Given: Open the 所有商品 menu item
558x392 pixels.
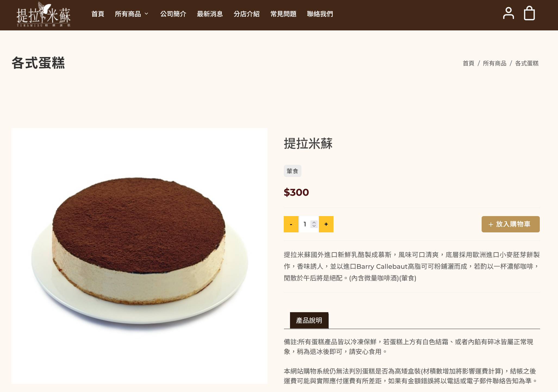Looking at the screenshot, I should [128, 14].
